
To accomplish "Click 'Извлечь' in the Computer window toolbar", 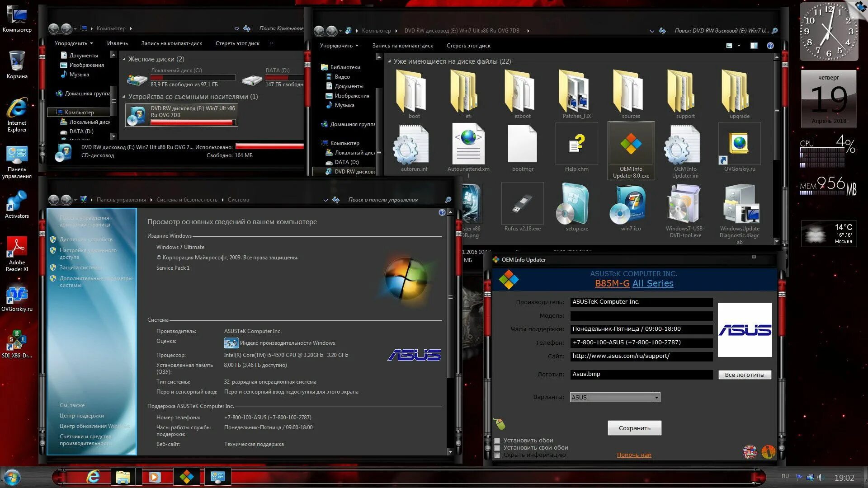I will (117, 43).
